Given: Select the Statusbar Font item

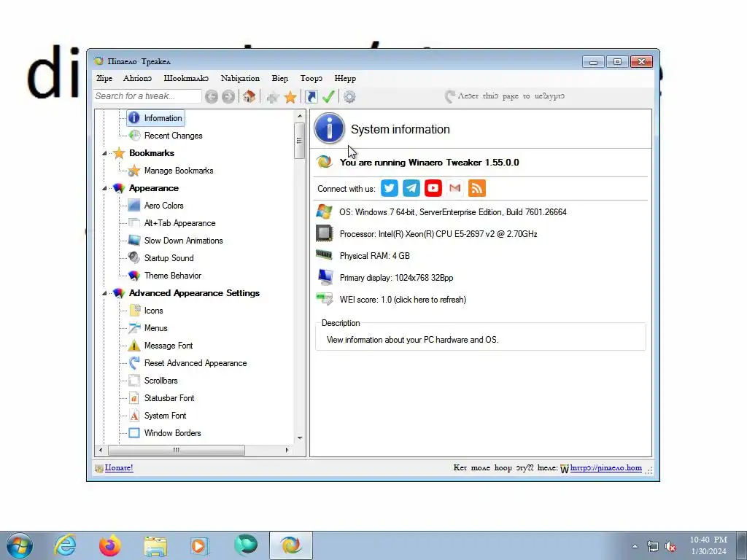Looking at the screenshot, I should click(x=169, y=398).
